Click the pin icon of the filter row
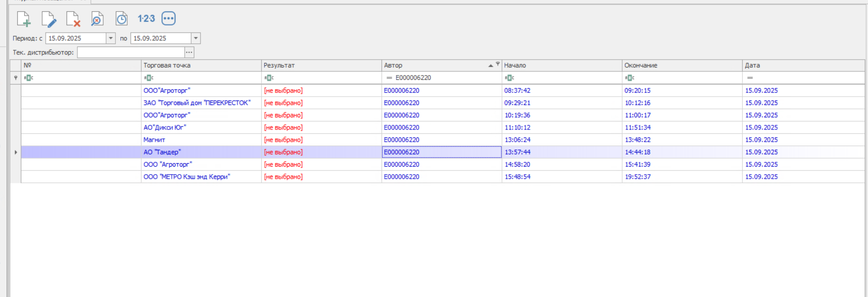Screen dimensions: 868x297 click(15, 78)
